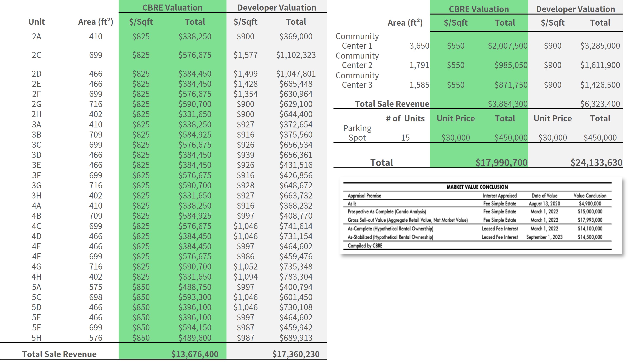Click the Gross Sell-out Value row text
This screenshot has width=628, height=364.
pos(408,220)
